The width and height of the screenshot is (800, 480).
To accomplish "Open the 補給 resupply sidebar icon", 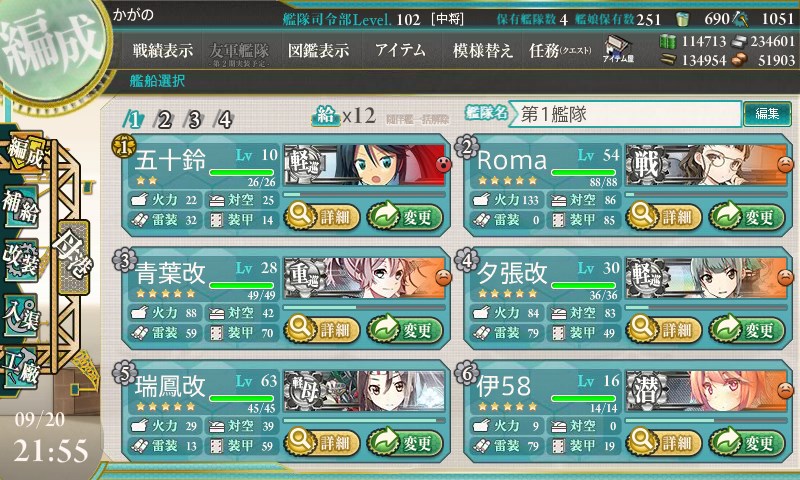I will point(21,206).
